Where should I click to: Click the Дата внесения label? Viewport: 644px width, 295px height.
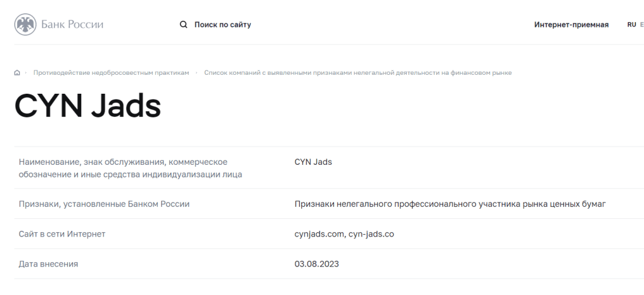[48, 264]
